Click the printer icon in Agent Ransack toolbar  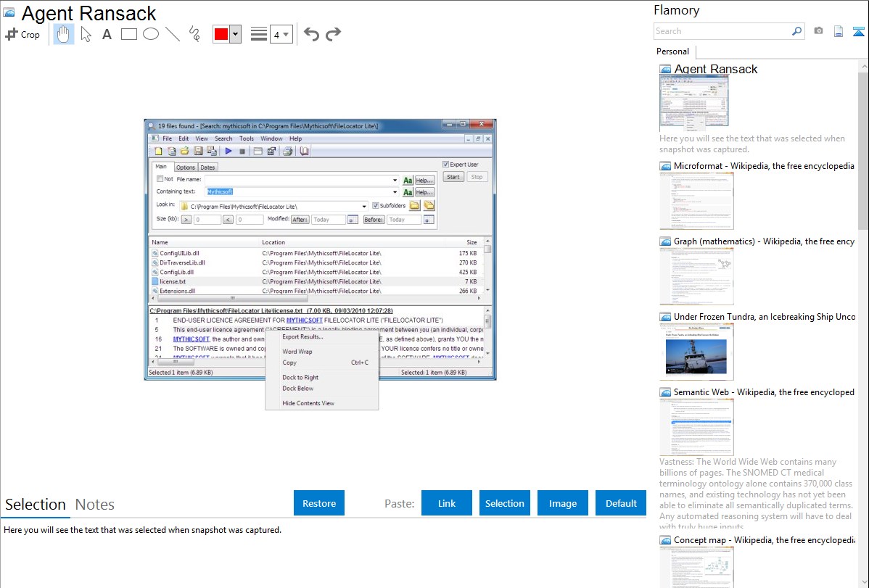point(288,151)
